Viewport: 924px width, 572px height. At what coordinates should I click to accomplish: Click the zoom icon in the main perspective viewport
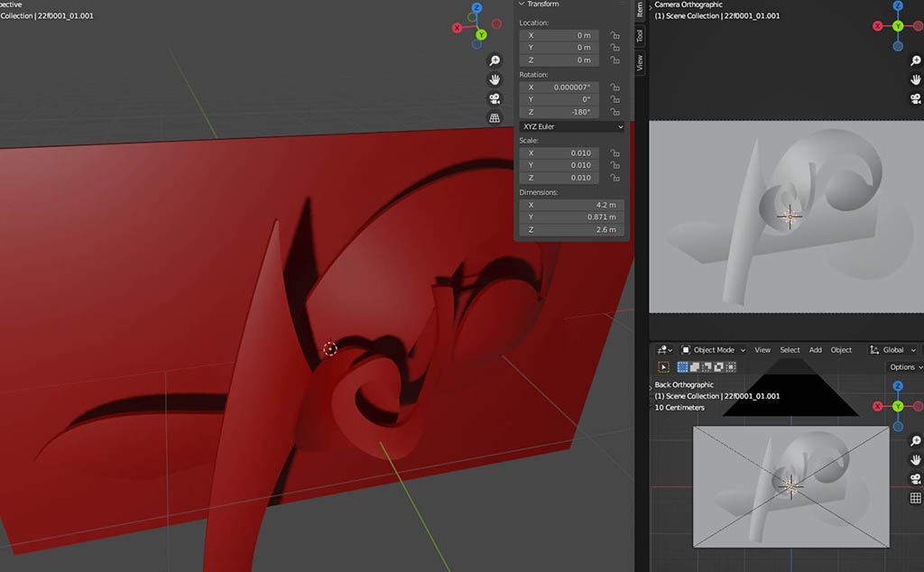click(x=494, y=60)
